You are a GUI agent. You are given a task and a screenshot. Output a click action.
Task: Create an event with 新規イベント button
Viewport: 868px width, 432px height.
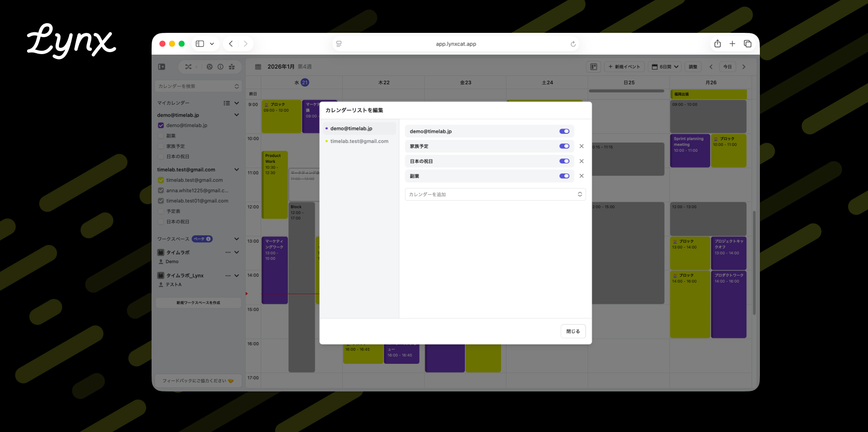(x=624, y=67)
